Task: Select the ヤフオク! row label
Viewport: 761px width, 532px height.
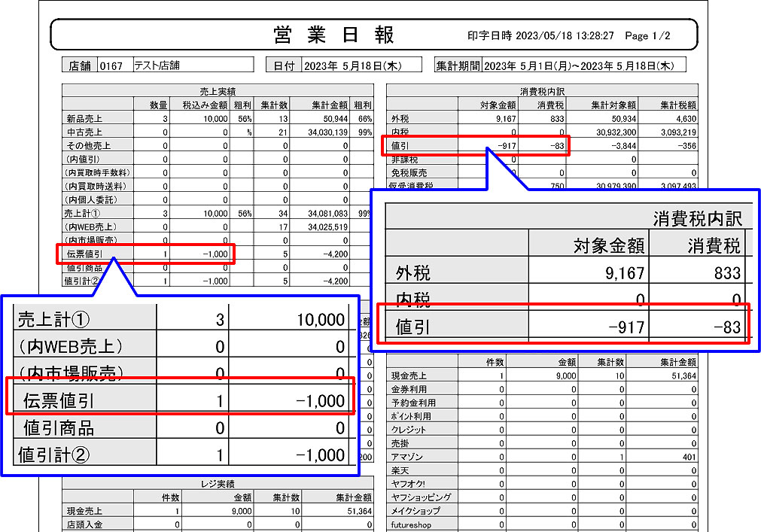Action: point(408,485)
